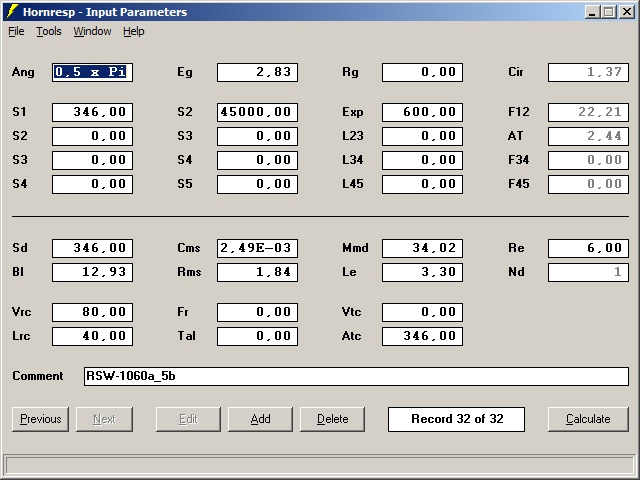Image resolution: width=640 pixels, height=480 pixels.
Task: Click the Add record button
Action: (x=260, y=419)
